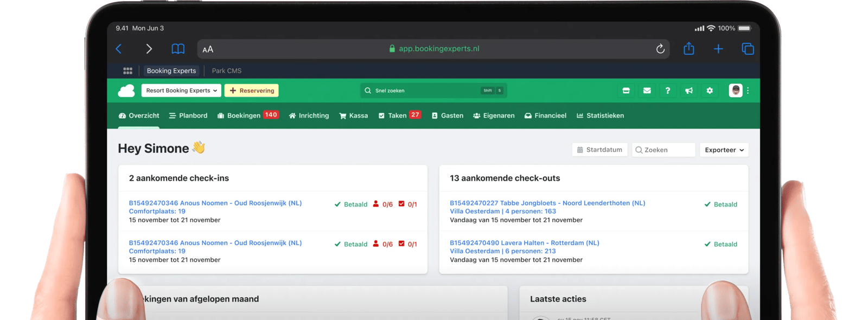Open the Kassa menu item
868x320 pixels.
354,116
